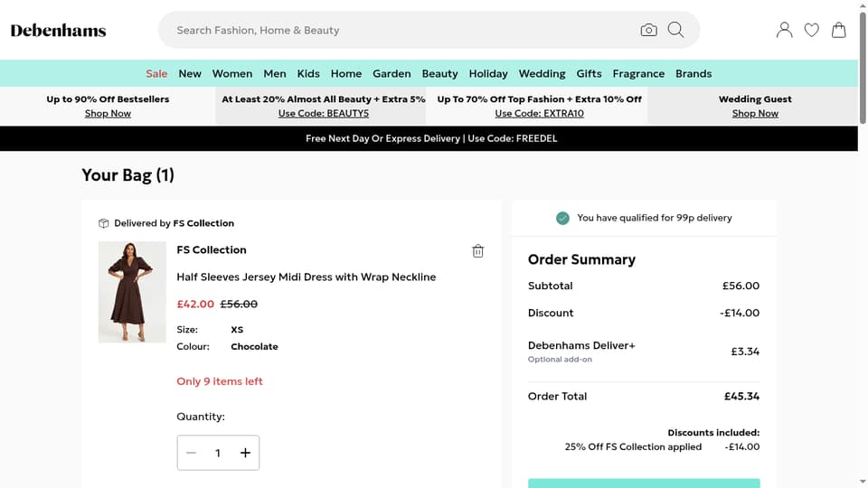
Task: Open the Kids menu
Action: coord(308,73)
